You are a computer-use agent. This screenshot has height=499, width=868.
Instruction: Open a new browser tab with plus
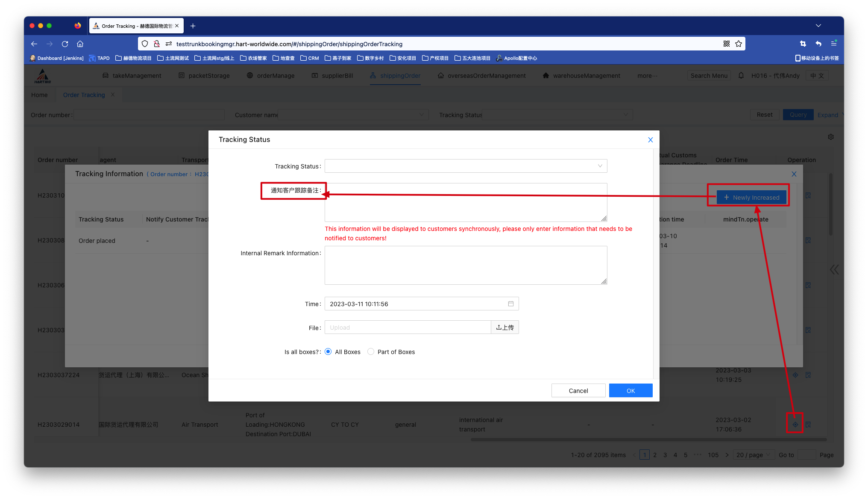coord(193,26)
